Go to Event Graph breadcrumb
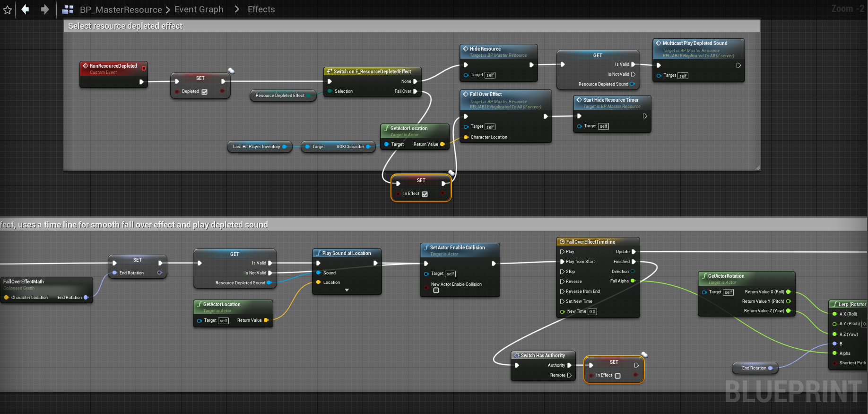Image resolution: width=868 pixels, height=414 pixels. (x=199, y=9)
